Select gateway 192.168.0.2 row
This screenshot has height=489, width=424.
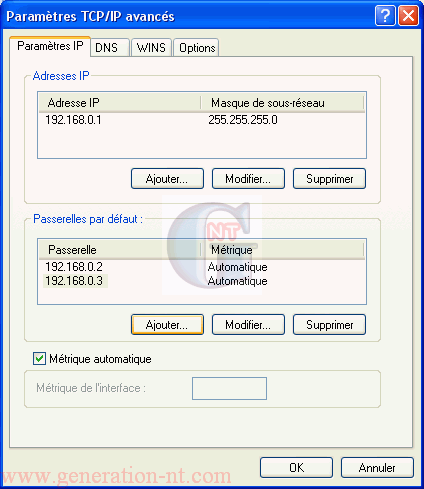pyautogui.click(x=202, y=267)
